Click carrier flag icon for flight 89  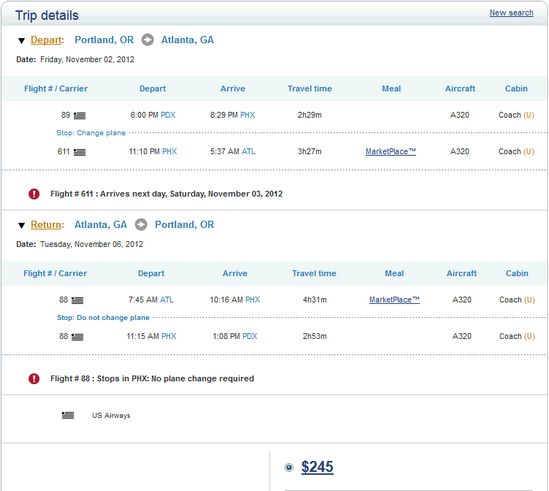click(x=80, y=115)
